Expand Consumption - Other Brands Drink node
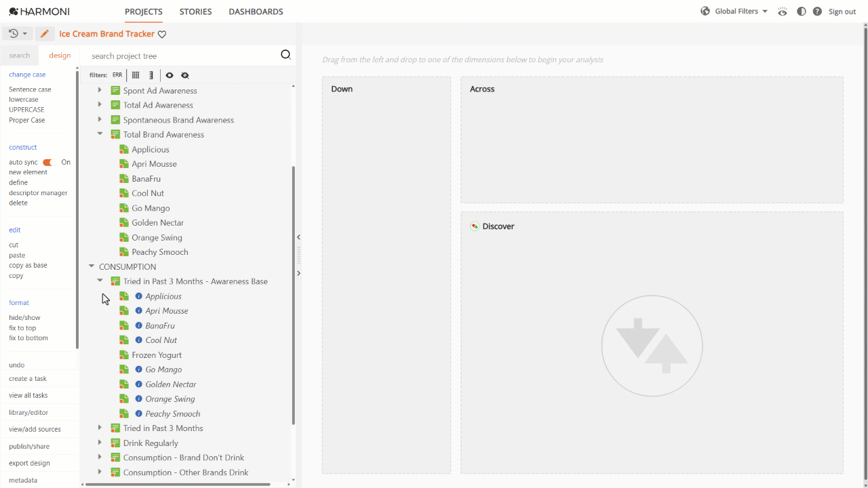868x488 pixels. point(100,472)
